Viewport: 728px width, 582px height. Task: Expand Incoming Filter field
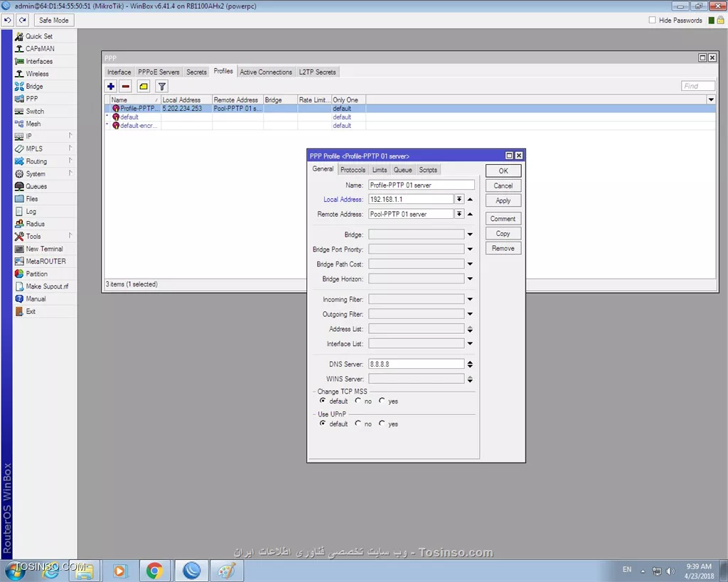pos(471,300)
